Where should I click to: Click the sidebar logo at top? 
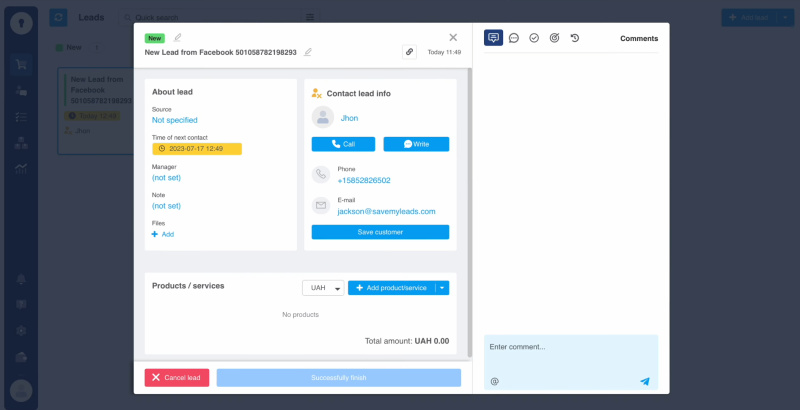coord(21,23)
